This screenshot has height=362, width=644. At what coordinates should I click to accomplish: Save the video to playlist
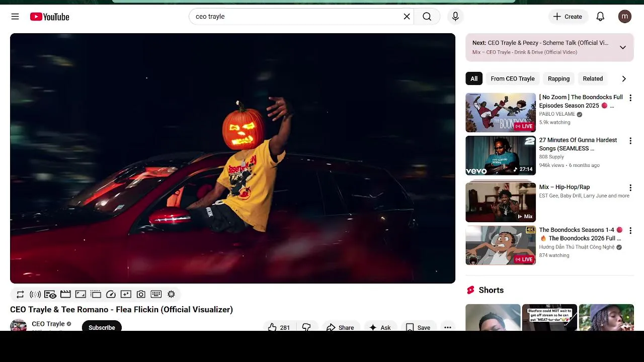[x=418, y=327]
